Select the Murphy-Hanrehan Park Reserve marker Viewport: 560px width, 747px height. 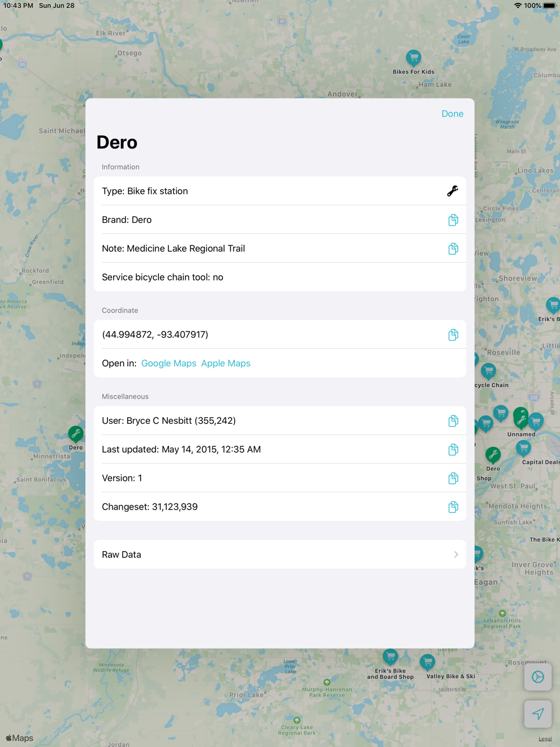pos(326,682)
